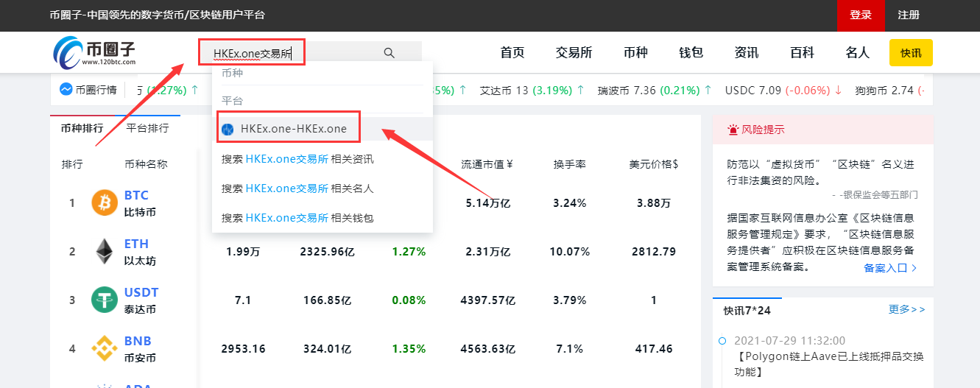Screen dimensions: 980x388
Task: Click the orange Bitcoin coin icon
Action: pos(105,202)
